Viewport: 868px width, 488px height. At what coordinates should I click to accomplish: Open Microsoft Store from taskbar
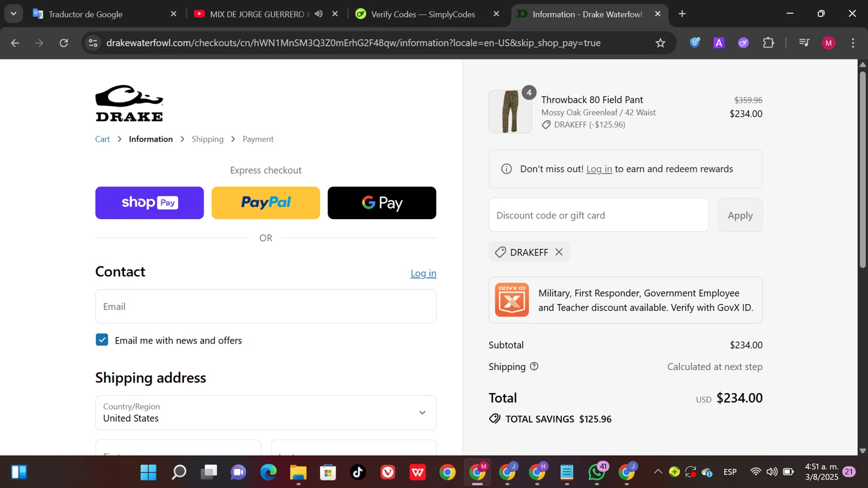pyautogui.click(x=328, y=472)
